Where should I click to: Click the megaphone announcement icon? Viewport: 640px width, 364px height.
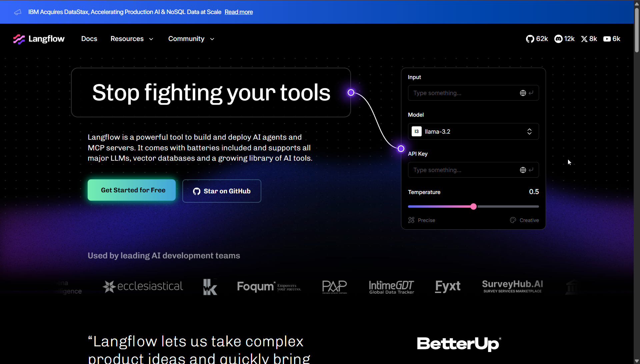point(18,12)
